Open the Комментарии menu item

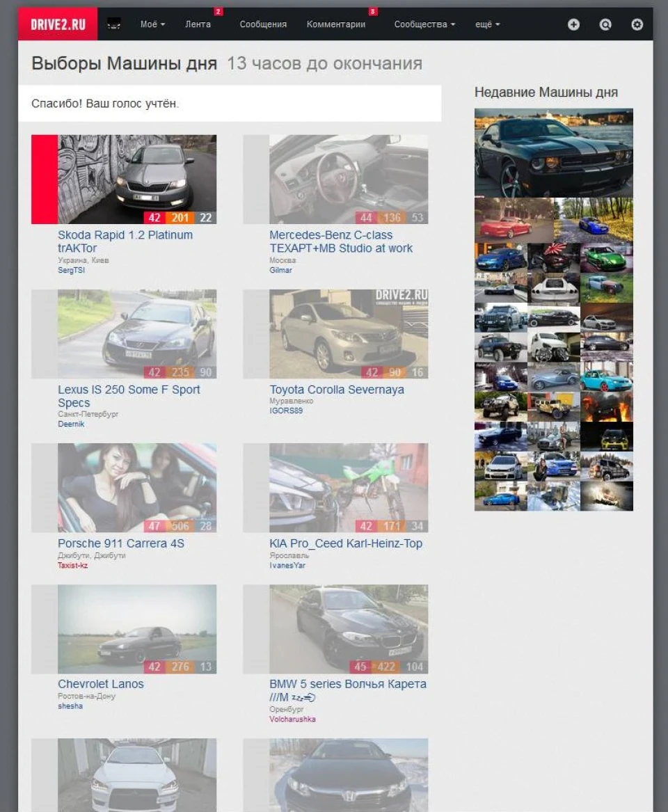[x=336, y=24]
